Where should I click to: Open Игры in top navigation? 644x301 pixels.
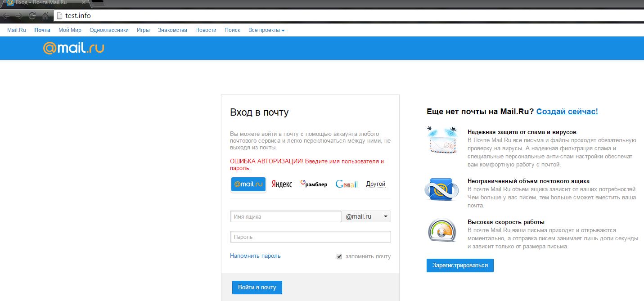click(143, 30)
